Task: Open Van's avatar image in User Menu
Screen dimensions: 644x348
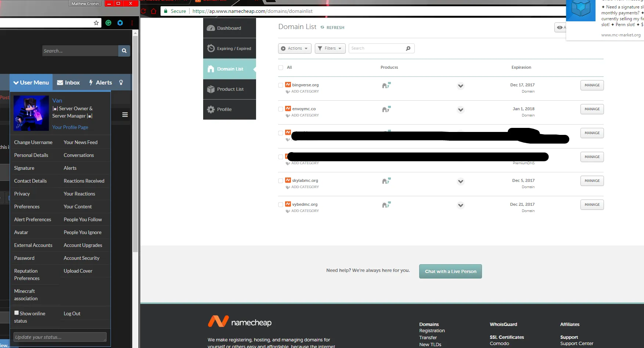Action: click(x=31, y=113)
